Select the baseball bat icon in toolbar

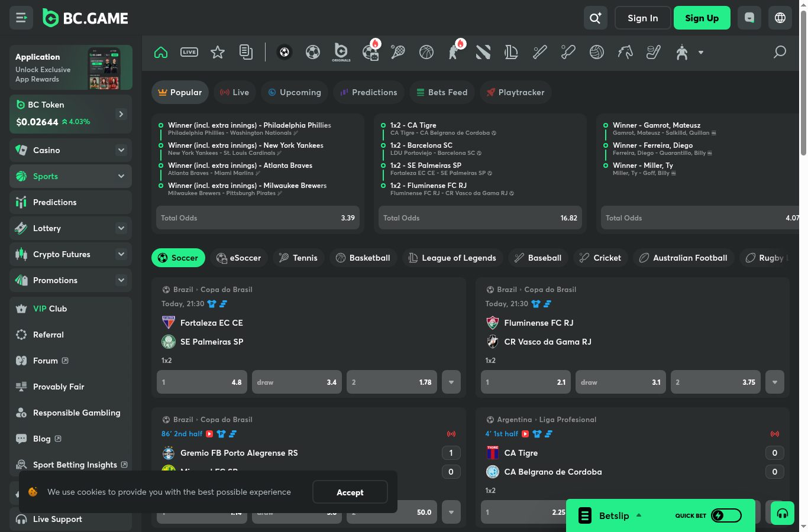[539, 52]
